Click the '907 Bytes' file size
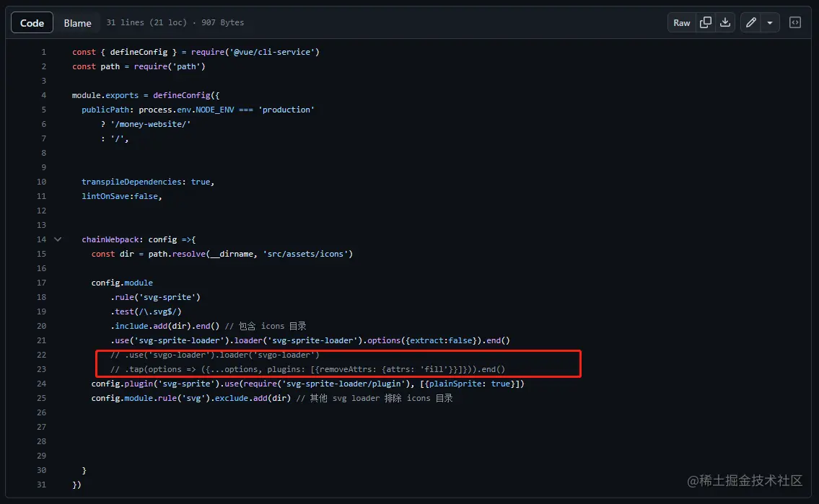The width and height of the screenshot is (819, 504). [x=222, y=22]
